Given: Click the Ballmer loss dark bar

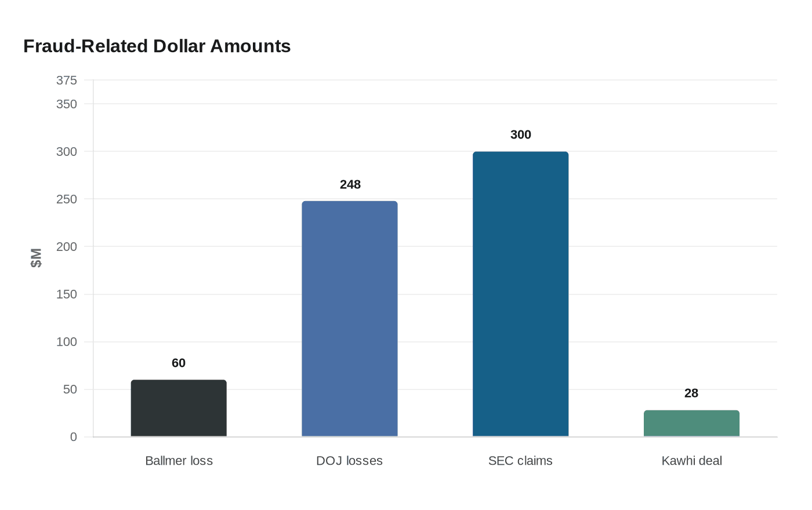Looking at the screenshot, I should pyautogui.click(x=179, y=408).
